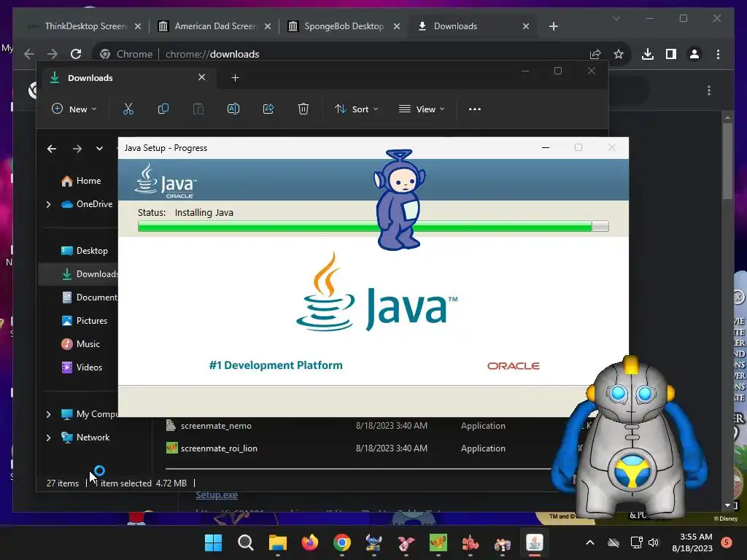The width and height of the screenshot is (747, 560).
Task: Open Chrome from the taskbar
Action: tap(341, 542)
